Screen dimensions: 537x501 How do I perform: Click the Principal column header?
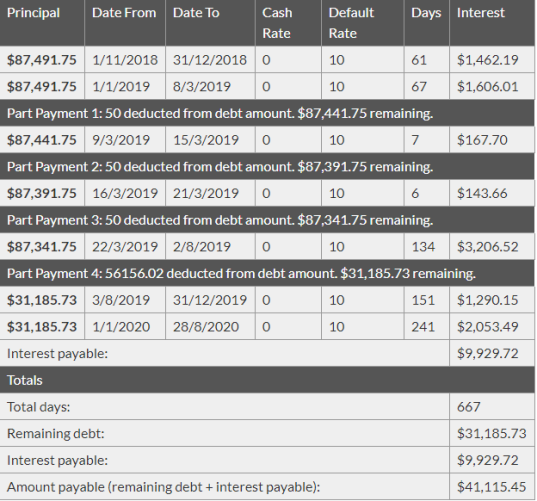pyautogui.click(x=42, y=23)
